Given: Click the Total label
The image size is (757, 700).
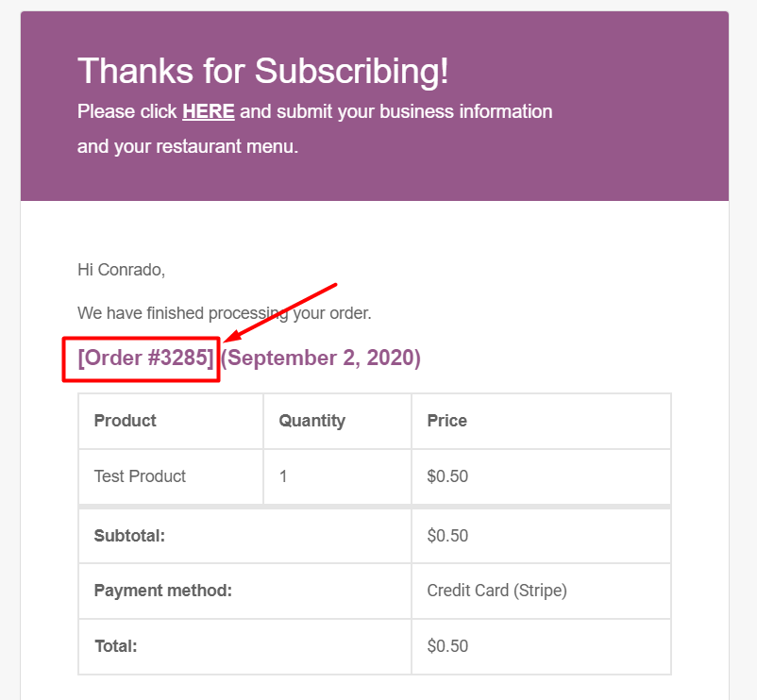Looking at the screenshot, I should (x=115, y=646).
